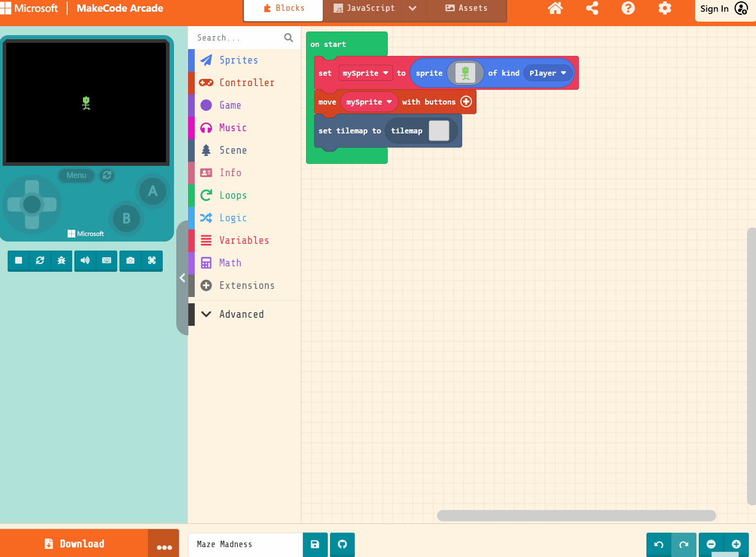This screenshot has height=557, width=756.
Task: Click the Download button
Action: (74, 544)
